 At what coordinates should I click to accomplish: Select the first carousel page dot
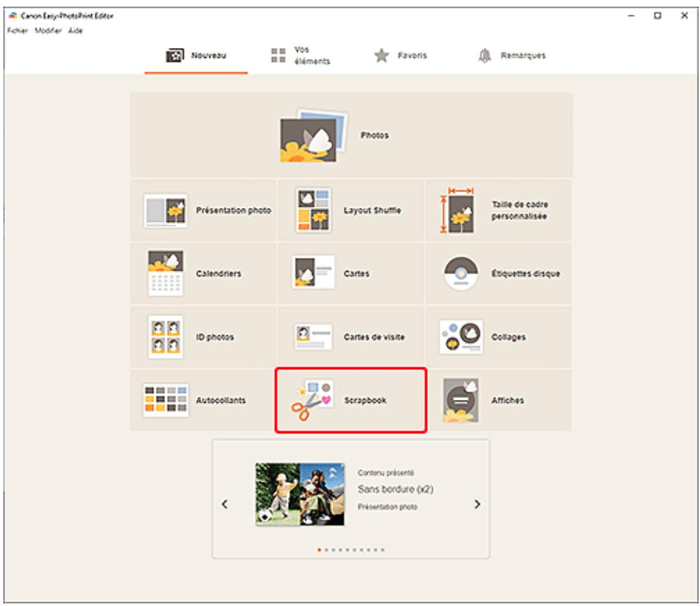(x=319, y=550)
